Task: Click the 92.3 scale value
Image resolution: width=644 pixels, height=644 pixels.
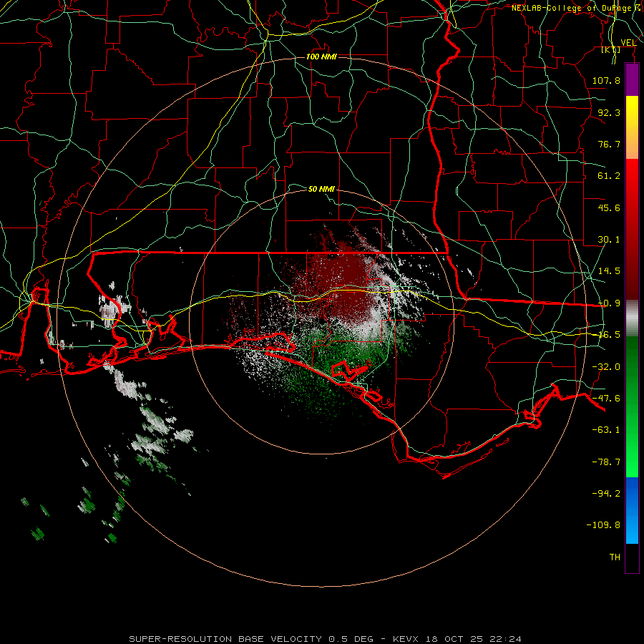Action: (x=609, y=112)
